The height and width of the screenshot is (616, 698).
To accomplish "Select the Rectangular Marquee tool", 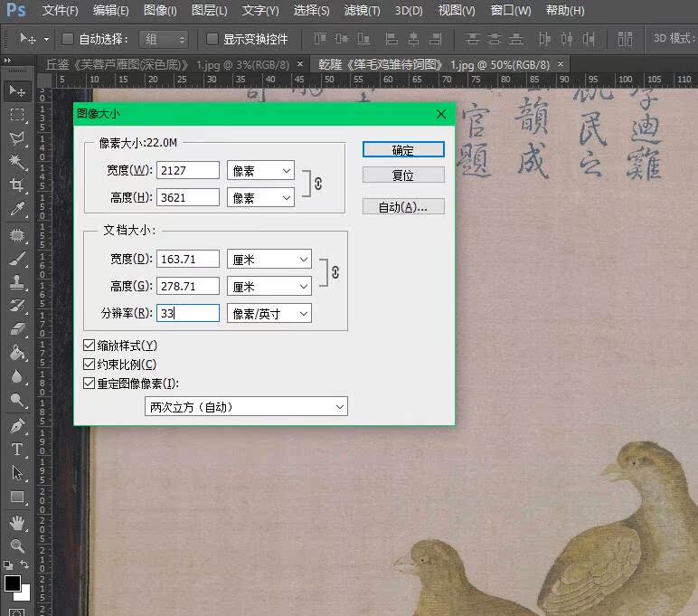I will tap(17, 115).
